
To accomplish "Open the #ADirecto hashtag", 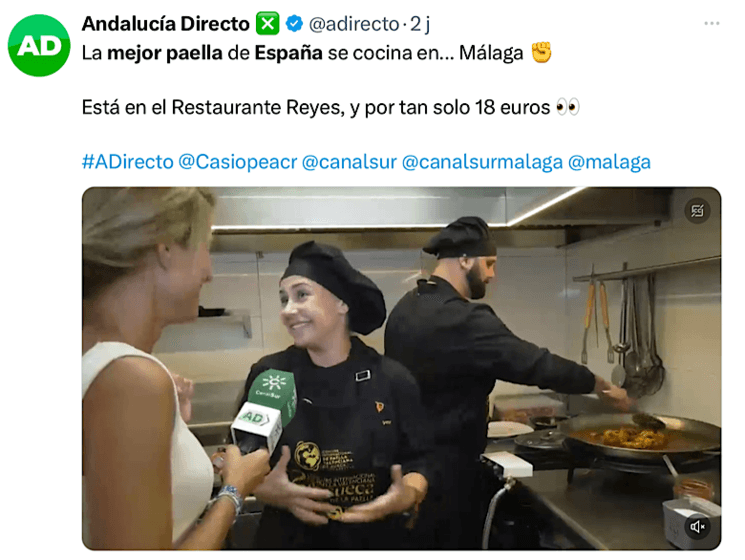I will tap(127, 162).
